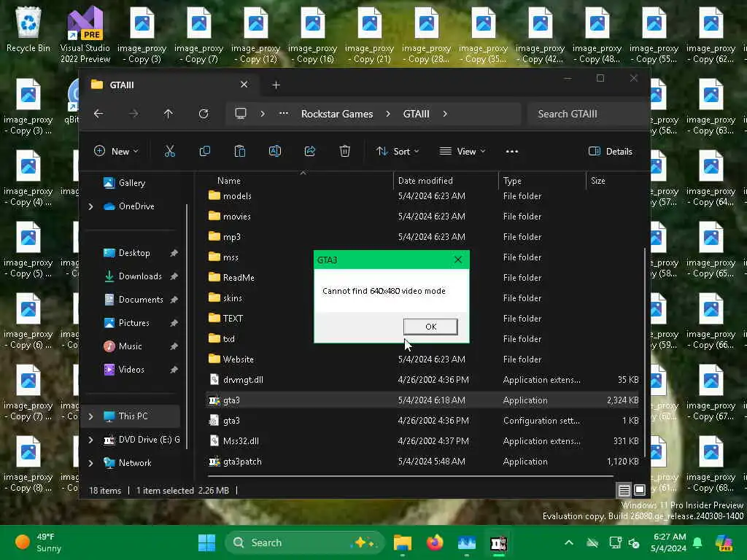Select the Website folder

point(423,359)
